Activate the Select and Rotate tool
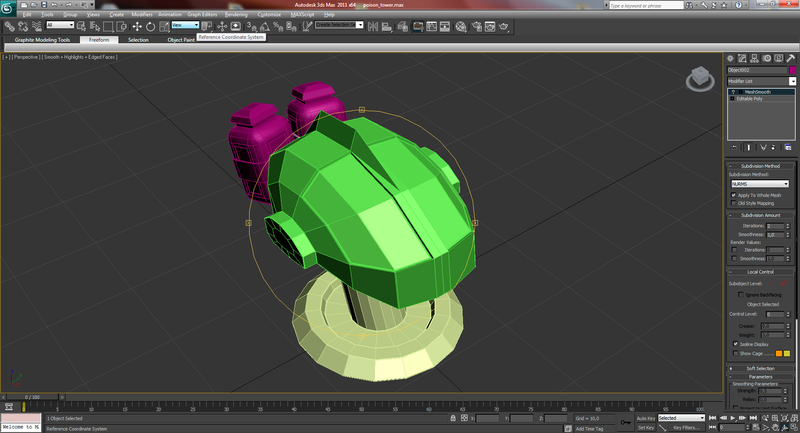The image size is (800, 433). pyautogui.click(x=151, y=27)
